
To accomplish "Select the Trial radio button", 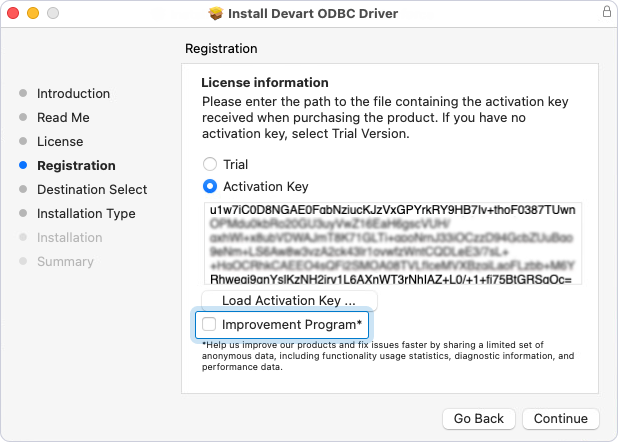I will [210, 164].
